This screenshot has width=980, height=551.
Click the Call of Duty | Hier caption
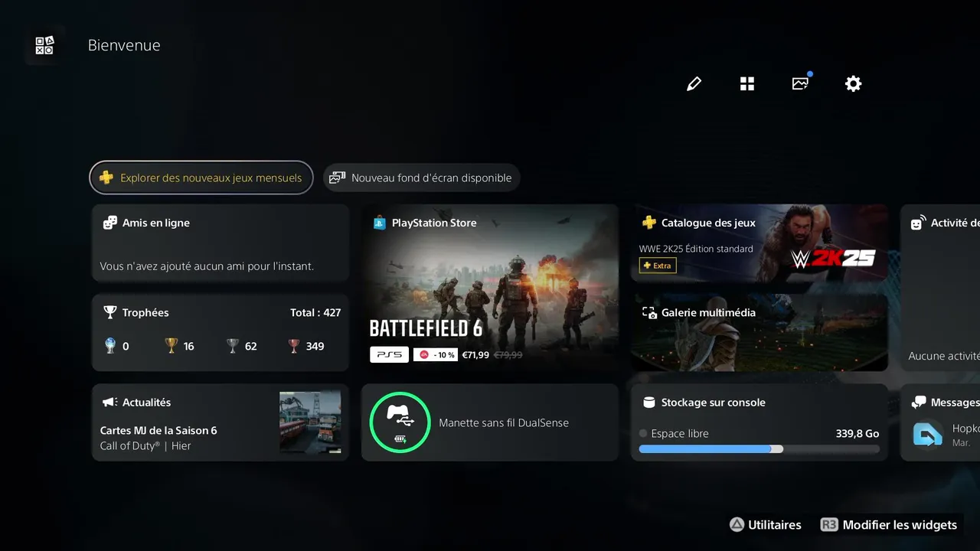145,445
